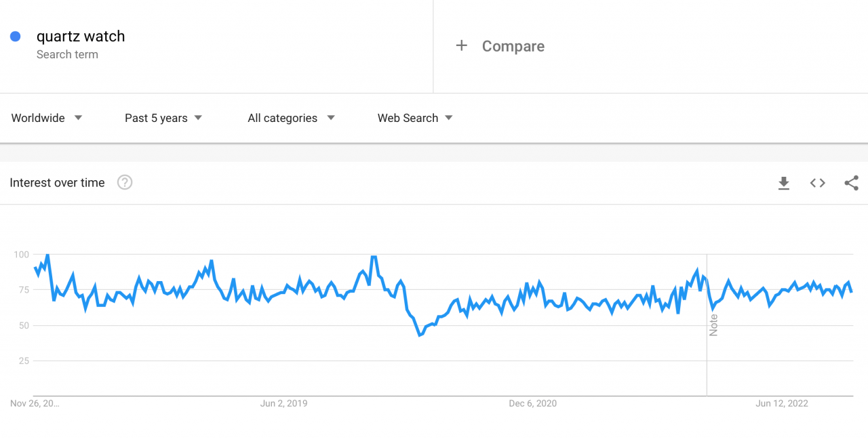Click the Search term subtitle text

[x=67, y=54]
